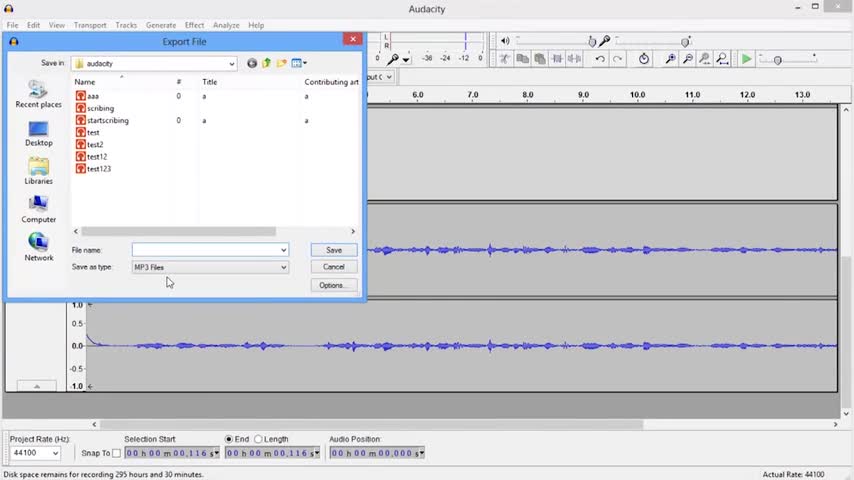The image size is (854, 480).
Task: Click the Zoom Out magnifier icon
Action: (x=688, y=59)
